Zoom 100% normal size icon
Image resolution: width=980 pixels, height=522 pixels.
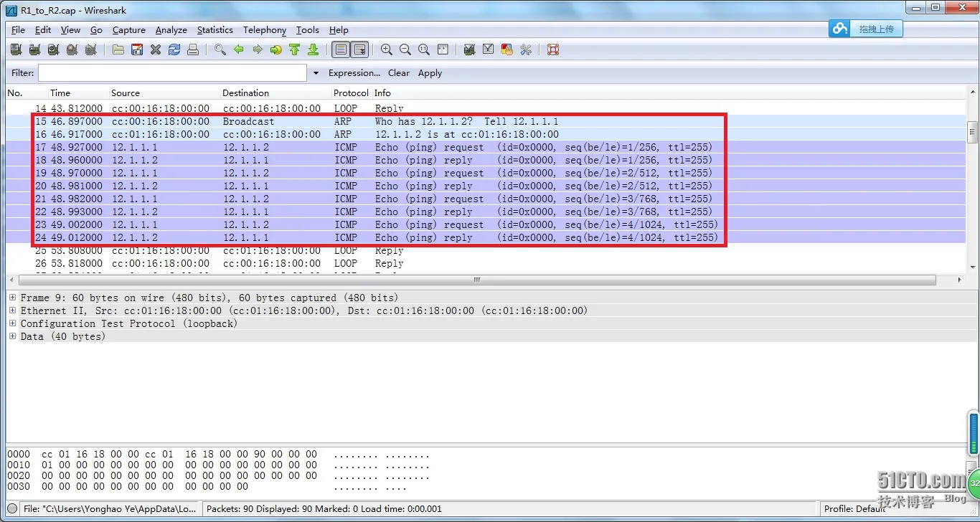(424, 49)
